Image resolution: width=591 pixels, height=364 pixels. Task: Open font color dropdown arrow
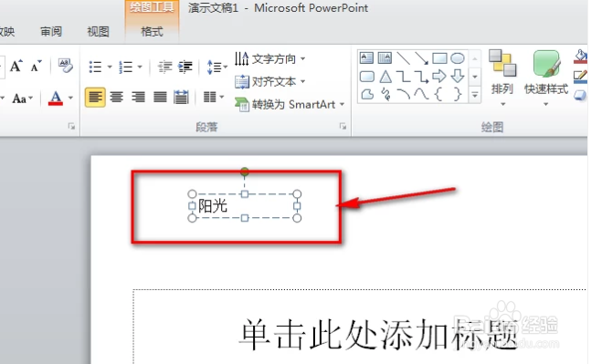[x=70, y=99]
